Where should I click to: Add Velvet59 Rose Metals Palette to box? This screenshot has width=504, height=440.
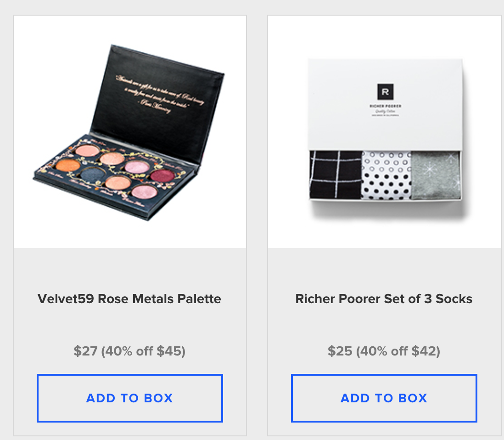click(129, 398)
